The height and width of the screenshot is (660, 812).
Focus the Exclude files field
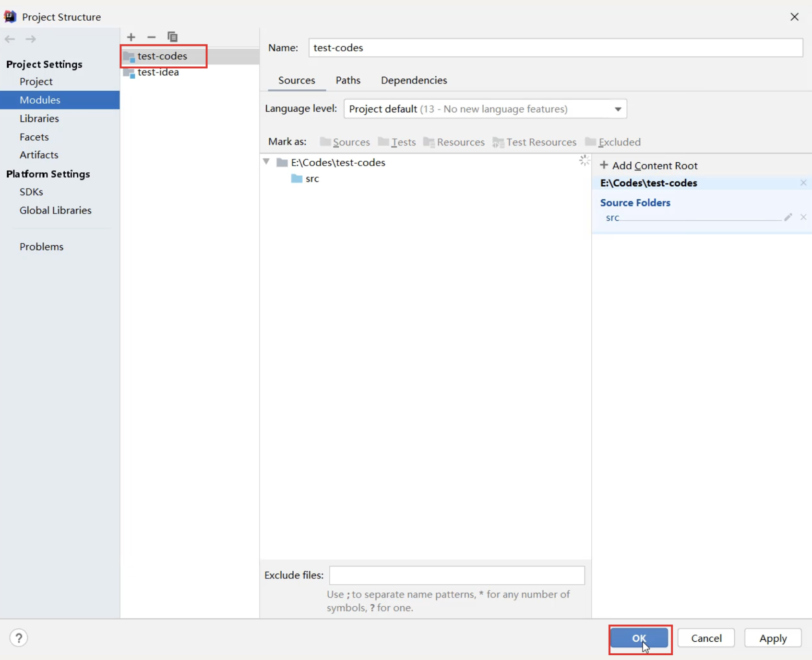click(x=457, y=575)
